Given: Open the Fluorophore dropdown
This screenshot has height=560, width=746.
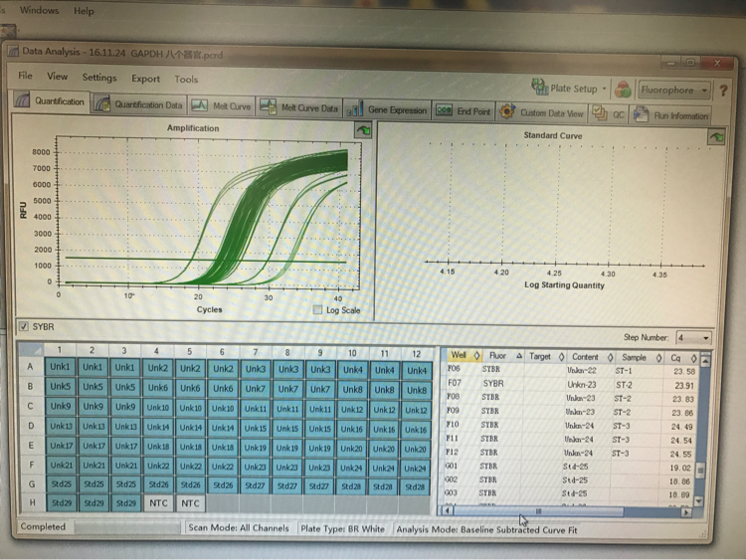Looking at the screenshot, I should pos(674,90).
